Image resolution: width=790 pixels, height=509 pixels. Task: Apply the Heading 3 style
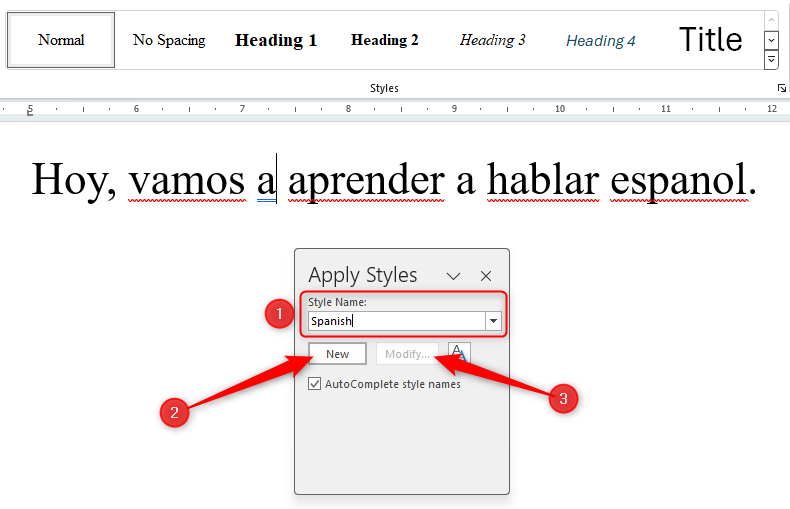492,40
